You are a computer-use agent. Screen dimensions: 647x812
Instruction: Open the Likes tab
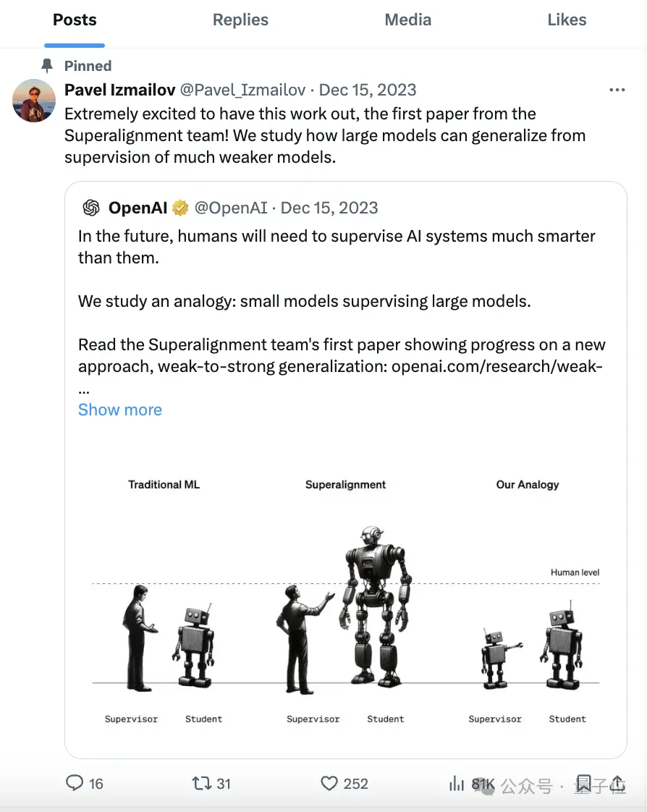pos(567,20)
